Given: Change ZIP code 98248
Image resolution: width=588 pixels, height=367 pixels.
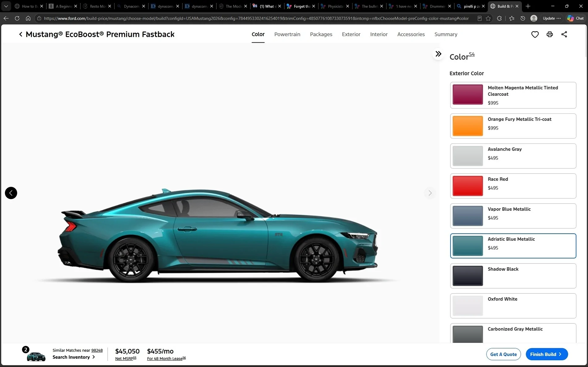Looking at the screenshot, I should (97, 350).
